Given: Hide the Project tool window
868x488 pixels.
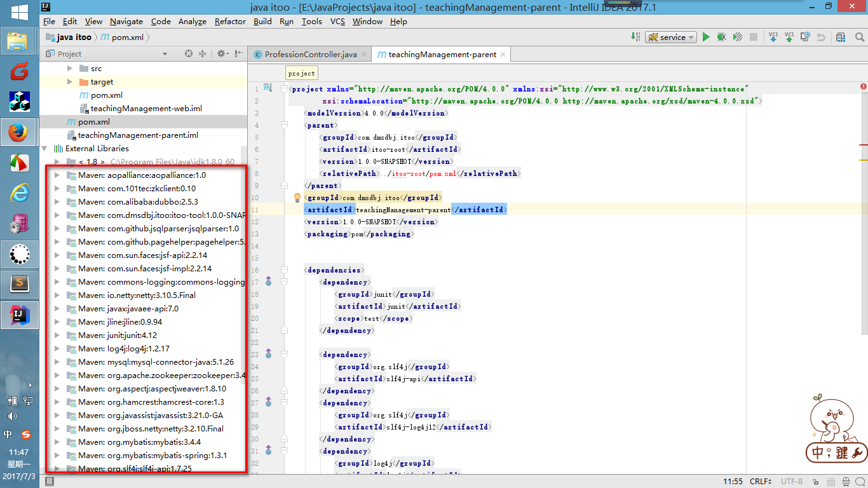Looking at the screenshot, I should [x=238, y=54].
